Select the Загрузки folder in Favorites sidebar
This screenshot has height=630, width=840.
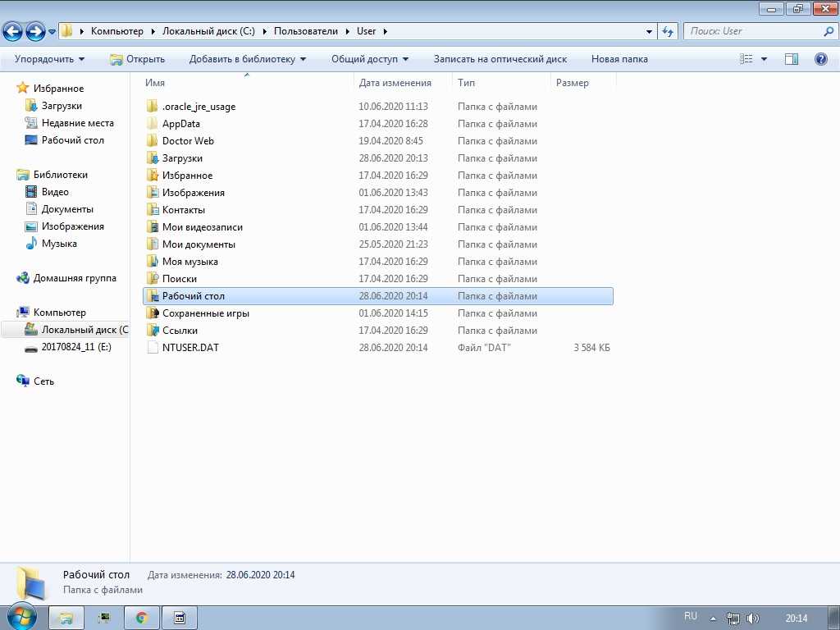(62, 106)
